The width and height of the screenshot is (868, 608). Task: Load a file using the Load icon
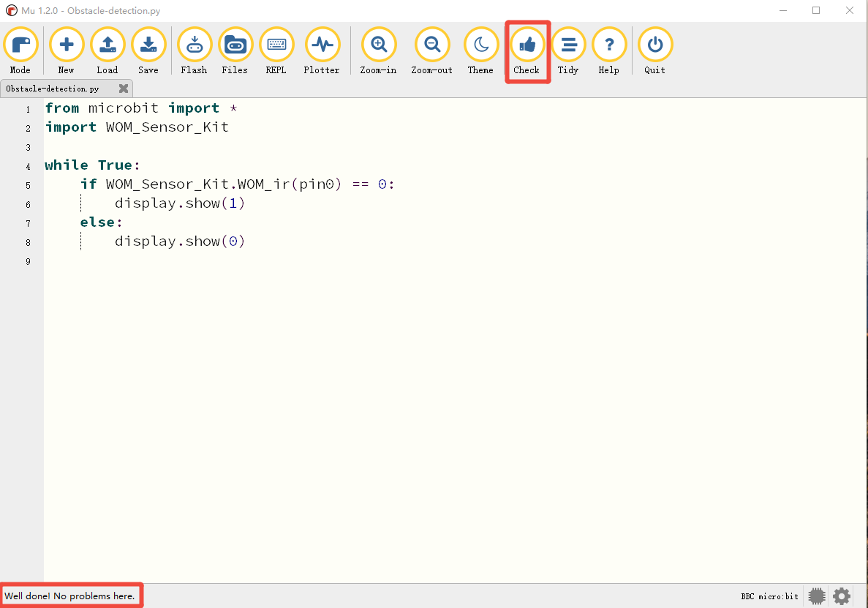(x=107, y=45)
